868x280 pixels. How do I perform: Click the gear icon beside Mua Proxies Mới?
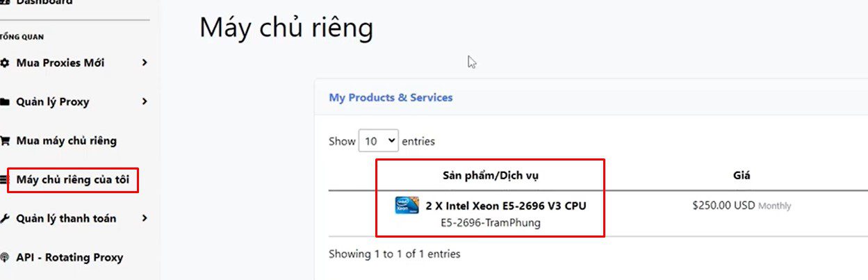coord(4,63)
